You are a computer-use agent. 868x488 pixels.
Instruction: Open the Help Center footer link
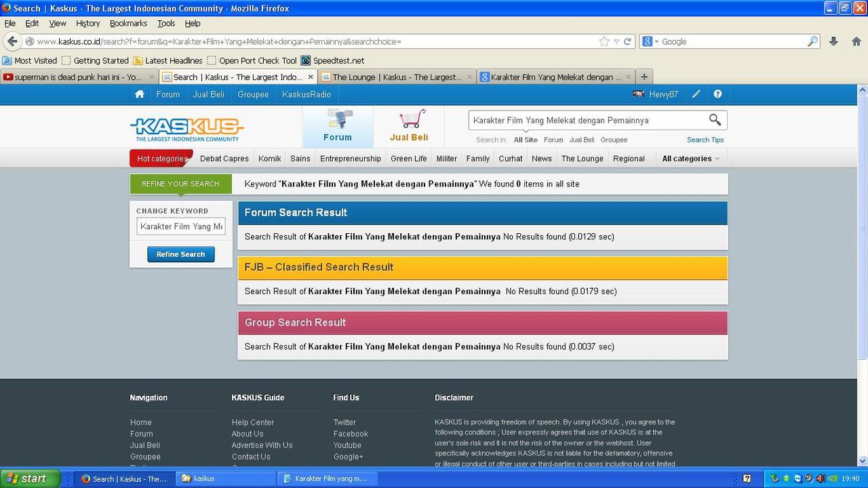253,422
